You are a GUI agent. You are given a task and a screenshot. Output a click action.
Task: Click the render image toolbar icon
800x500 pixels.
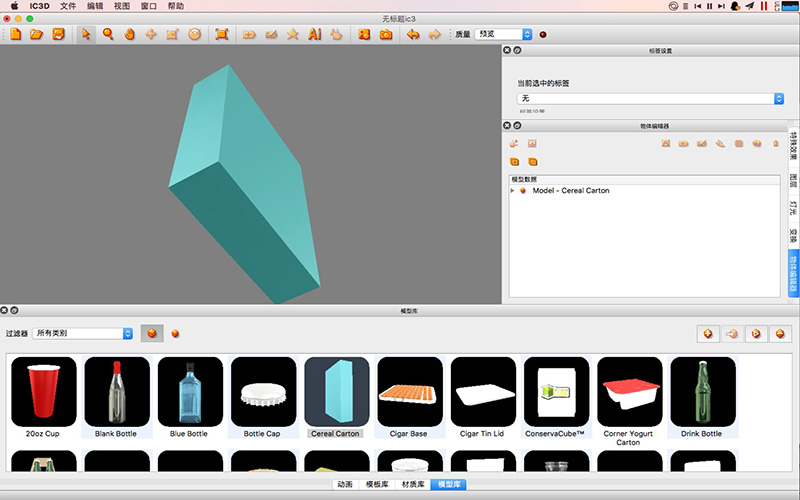[364, 34]
